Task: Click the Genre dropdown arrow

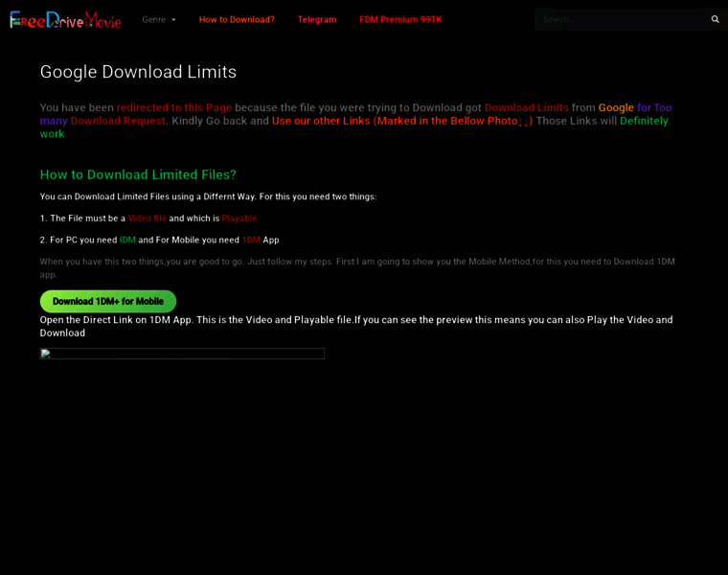Action: coord(173,20)
